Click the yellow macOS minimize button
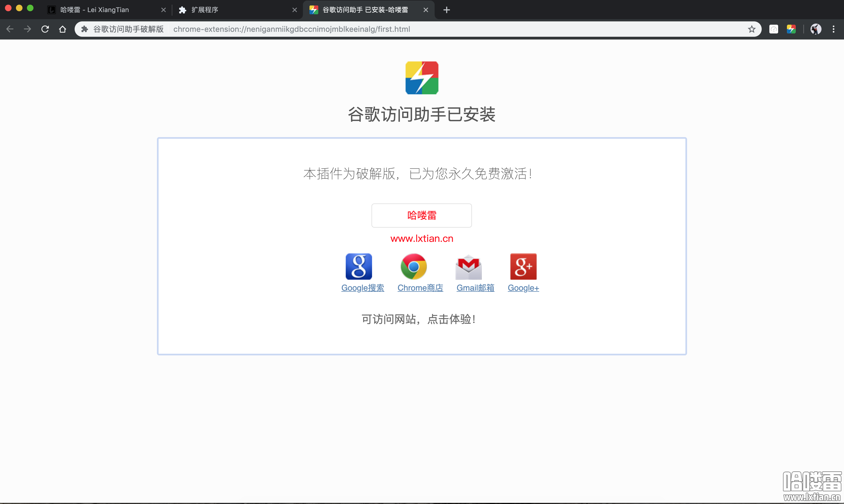This screenshot has height=504, width=844. 19,8
